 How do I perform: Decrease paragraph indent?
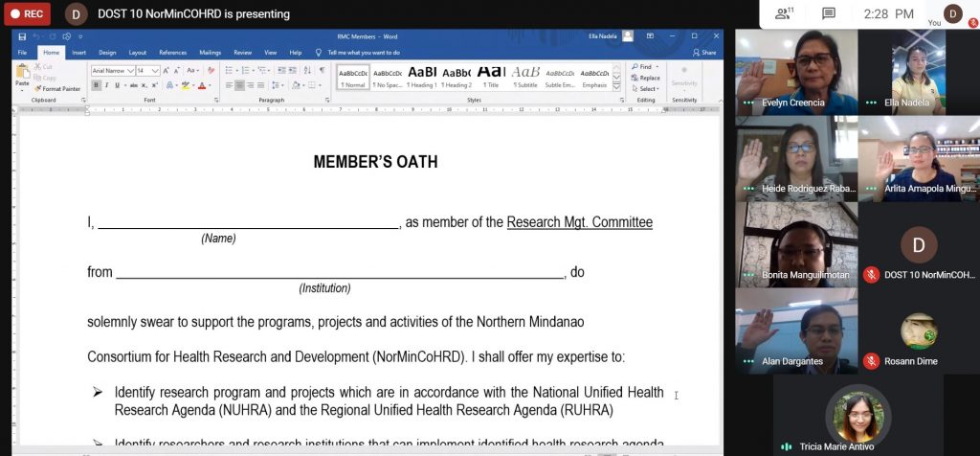(281, 70)
